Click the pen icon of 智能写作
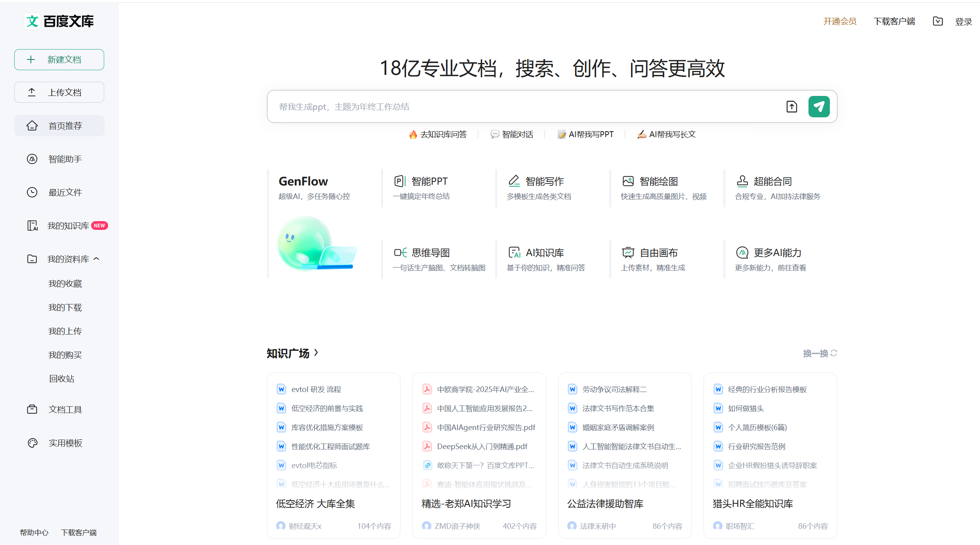980x545 pixels. pyautogui.click(x=514, y=181)
